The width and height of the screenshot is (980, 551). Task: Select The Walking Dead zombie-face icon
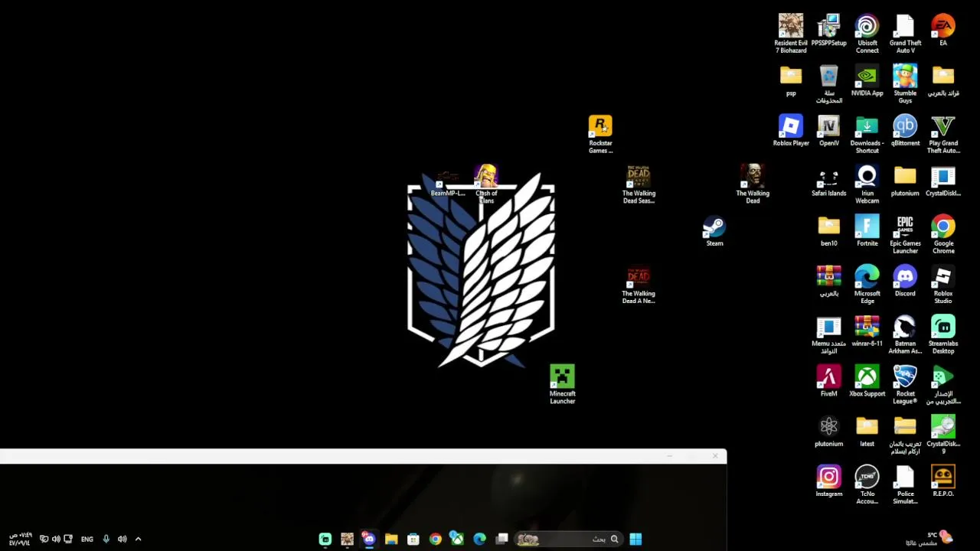753,184
